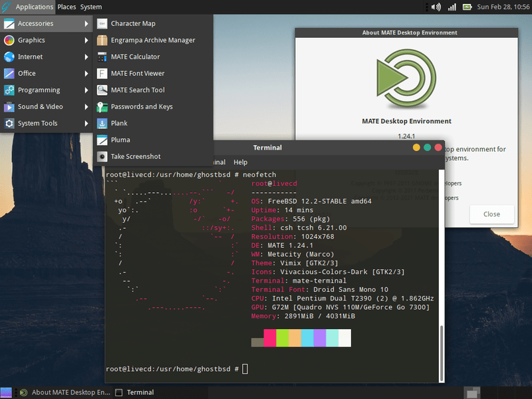Click the 'OS: FreeBSD 12.2-STABLE amd64' line
532x399 pixels.
311,201
